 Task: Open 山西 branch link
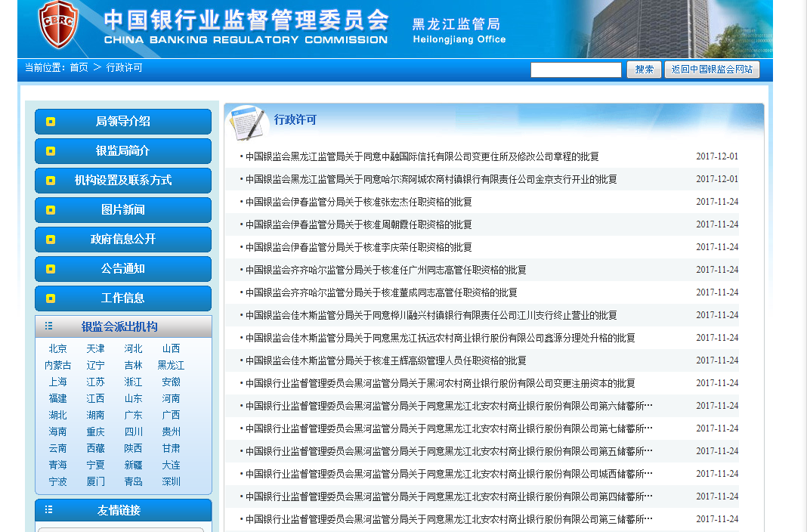point(171,349)
